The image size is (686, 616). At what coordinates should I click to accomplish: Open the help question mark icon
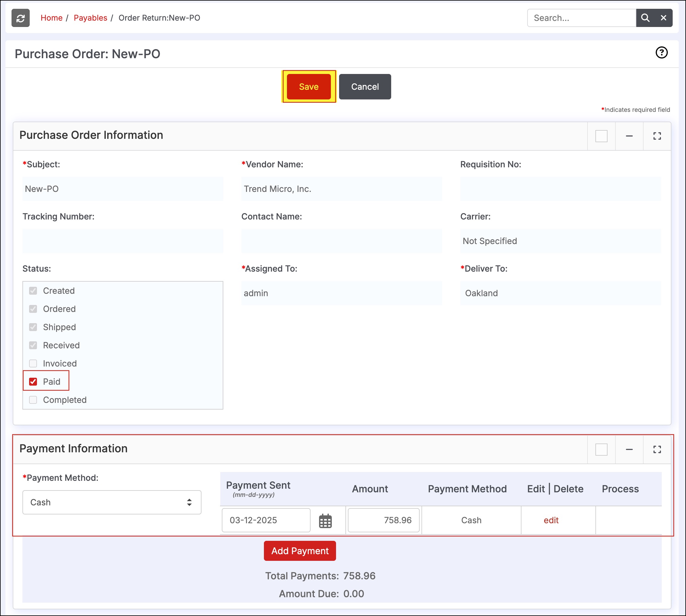click(x=661, y=52)
